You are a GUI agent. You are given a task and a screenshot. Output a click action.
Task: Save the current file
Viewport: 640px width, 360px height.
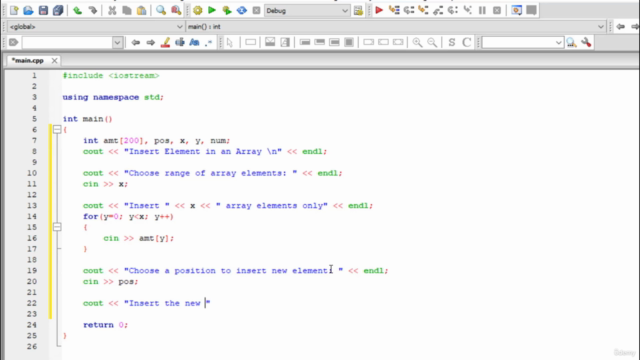[43, 10]
